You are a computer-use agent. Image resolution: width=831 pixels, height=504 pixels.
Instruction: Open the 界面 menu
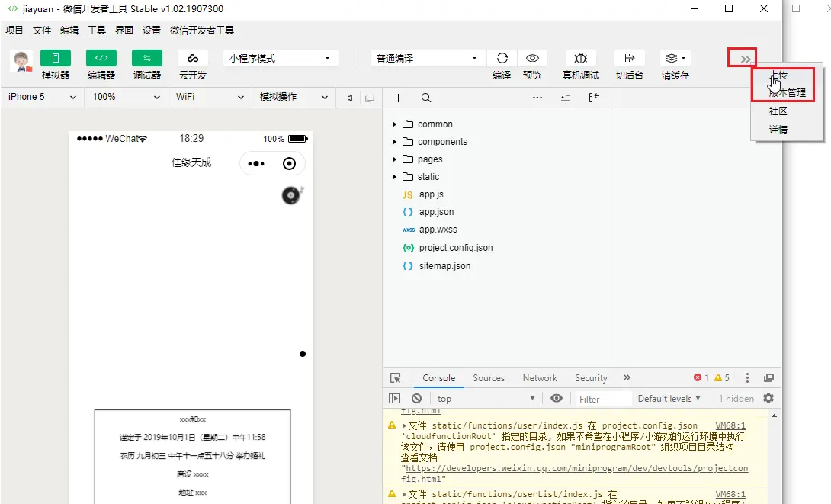coord(124,30)
